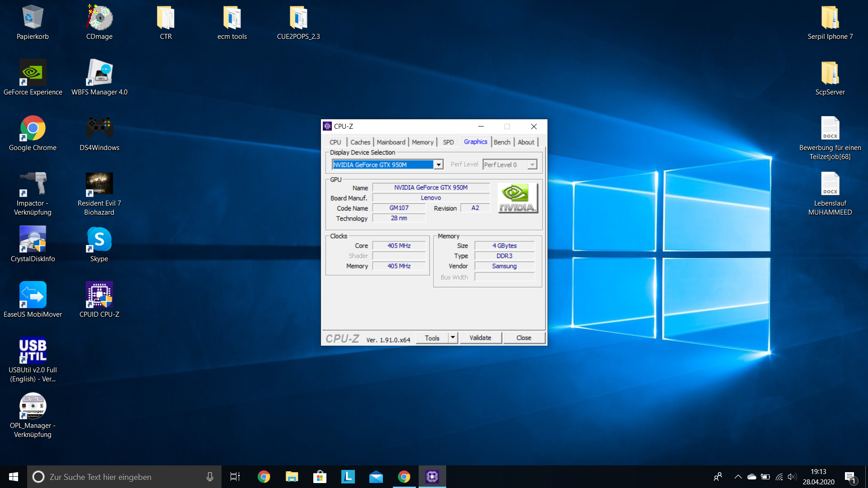Open the Microsoft Store taskbar icon
This screenshot has height=488, width=868.
coord(320,477)
